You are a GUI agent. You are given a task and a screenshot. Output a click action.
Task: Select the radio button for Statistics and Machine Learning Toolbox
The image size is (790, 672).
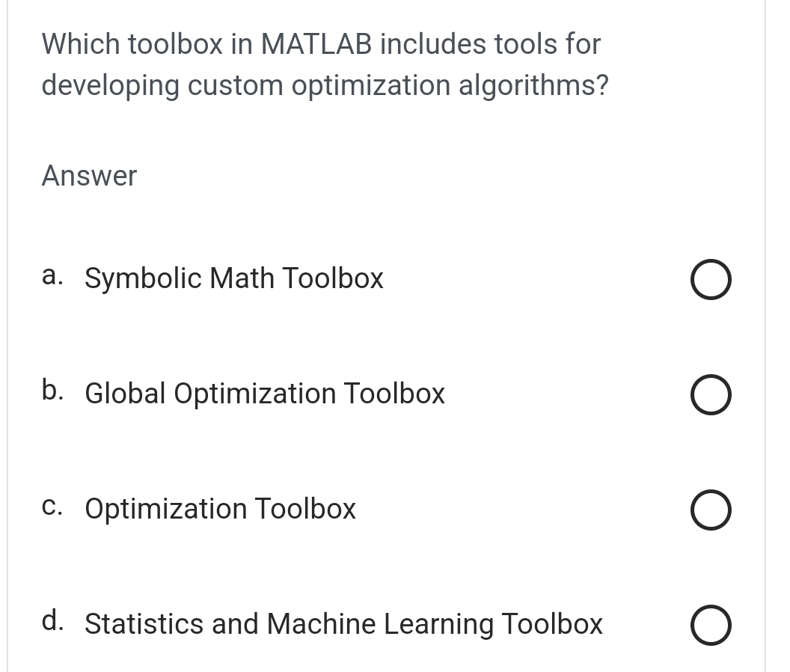coord(710,625)
